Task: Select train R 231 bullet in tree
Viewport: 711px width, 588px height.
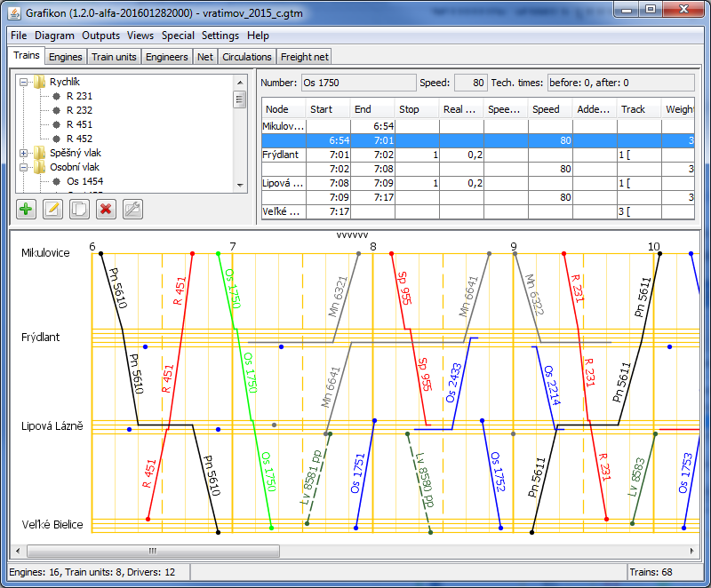Action: 57,96
